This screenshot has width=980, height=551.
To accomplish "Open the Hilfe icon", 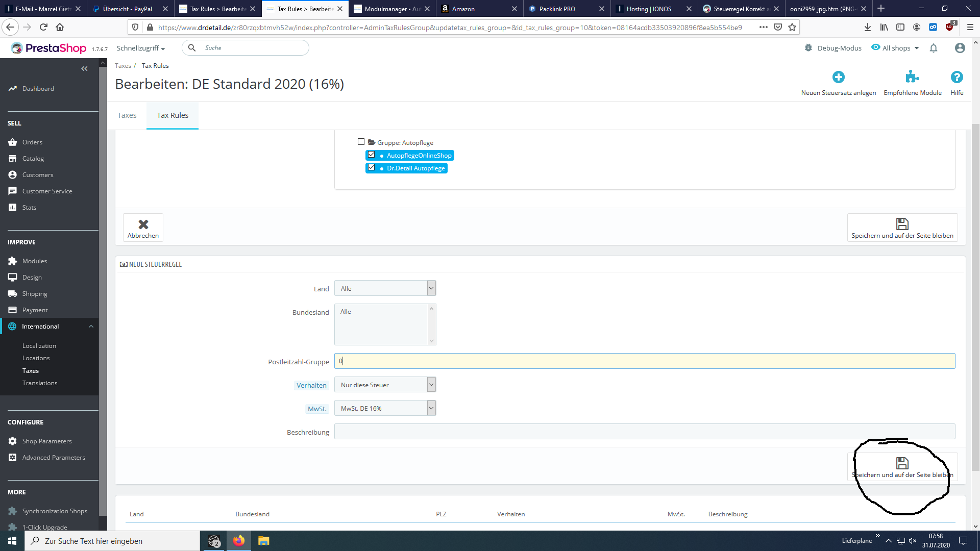I will click(x=957, y=78).
